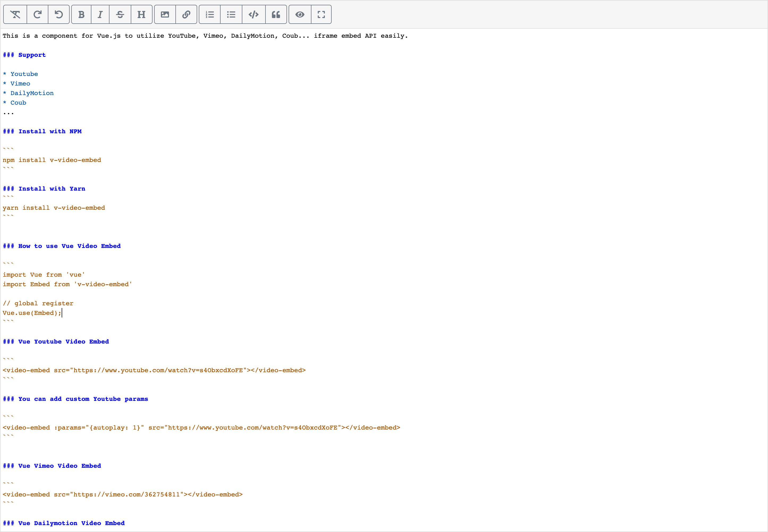This screenshot has width=768, height=532.
Task: Insert an image via toolbar
Action: click(165, 14)
